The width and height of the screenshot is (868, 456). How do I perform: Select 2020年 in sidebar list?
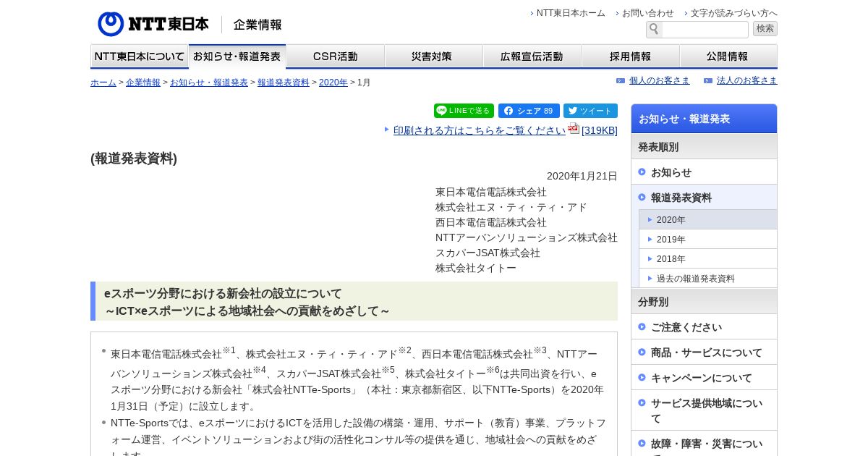point(708,219)
